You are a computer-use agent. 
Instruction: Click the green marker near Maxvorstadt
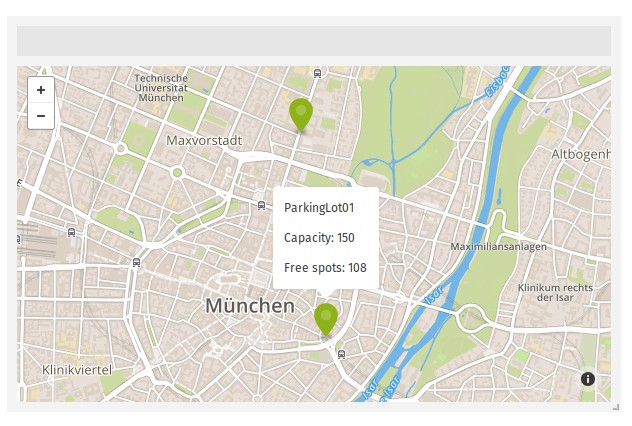pos(300,114)
